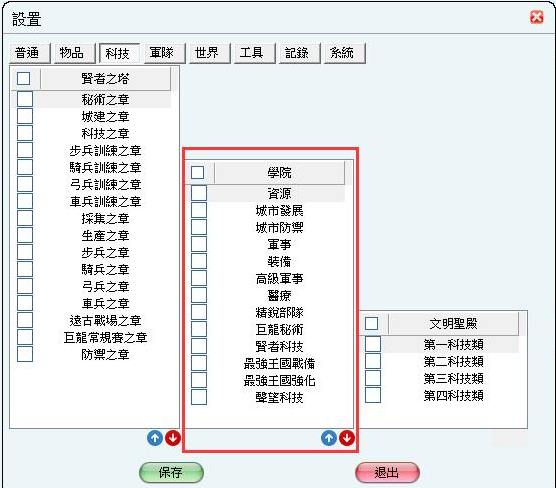
Task: Close the 設置 dialog with red X
Action: (536, 17)
